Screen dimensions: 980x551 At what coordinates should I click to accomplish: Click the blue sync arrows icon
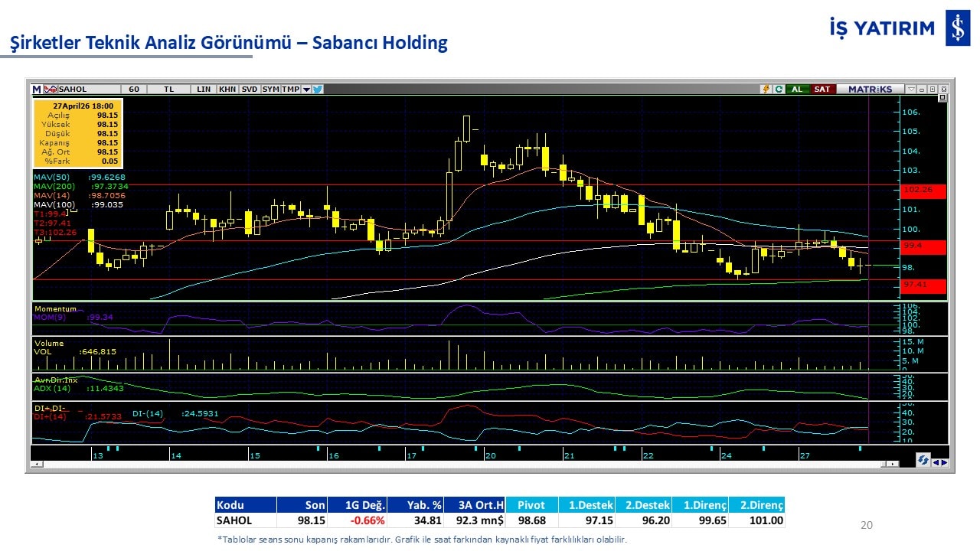click(923, 461)
